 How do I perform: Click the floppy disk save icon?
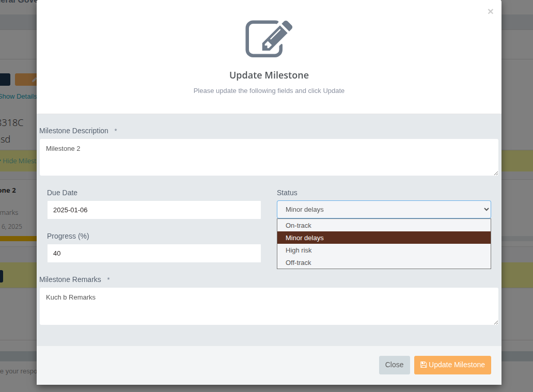coord(424,365)
